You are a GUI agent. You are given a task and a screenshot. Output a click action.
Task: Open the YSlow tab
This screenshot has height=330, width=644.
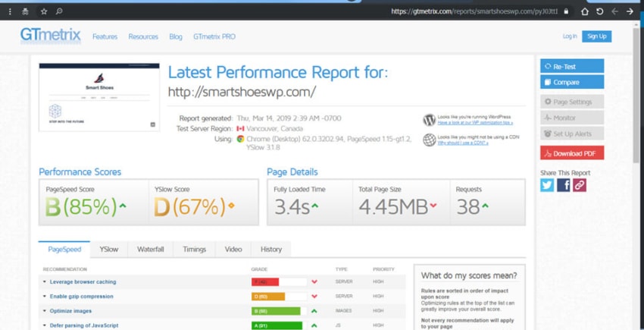click(109, 250)
